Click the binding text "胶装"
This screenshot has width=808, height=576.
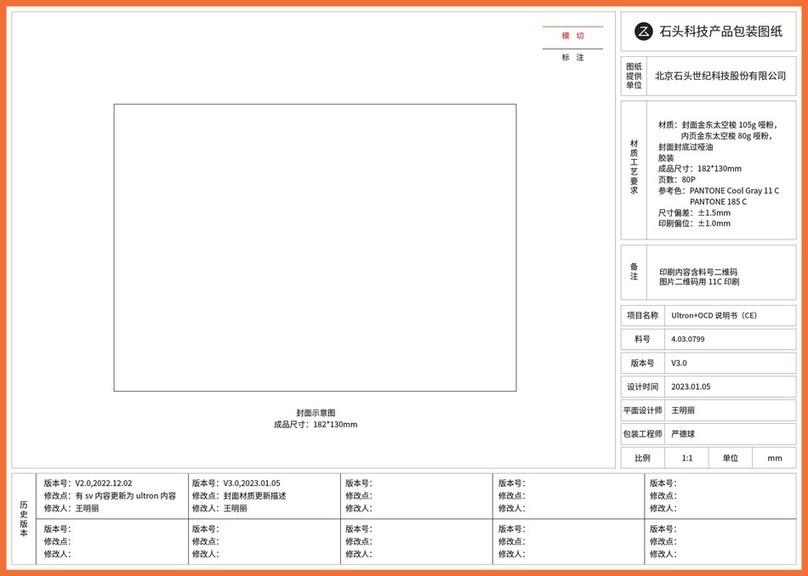click(666, 158)
